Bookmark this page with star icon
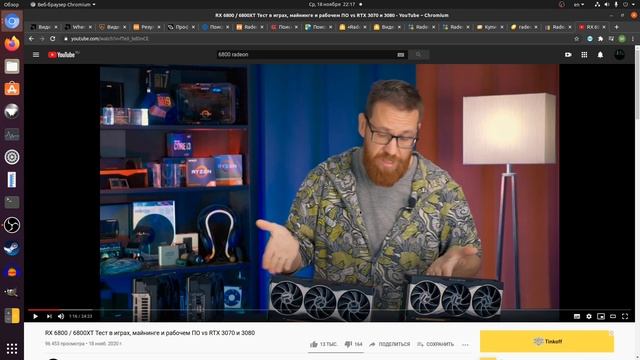The height and width of the screenshot is (360, 640). tap(576, 39)
